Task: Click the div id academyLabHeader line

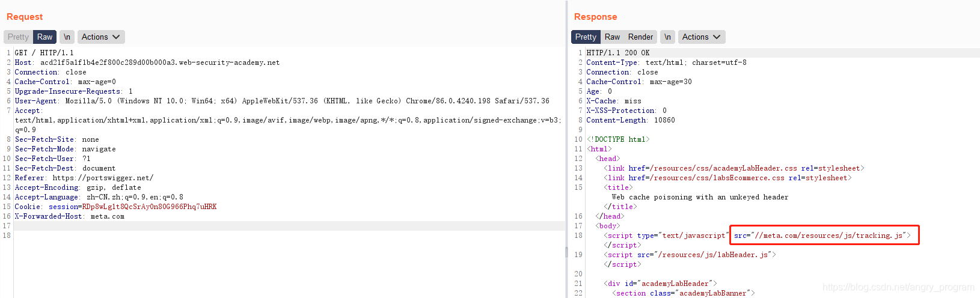Action: coord(660,284)
